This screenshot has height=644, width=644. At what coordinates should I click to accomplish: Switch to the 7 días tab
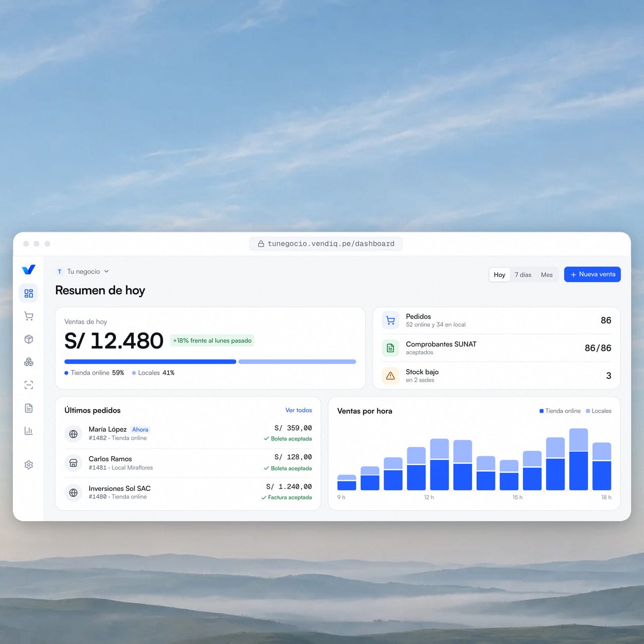[x=523, y=274]
